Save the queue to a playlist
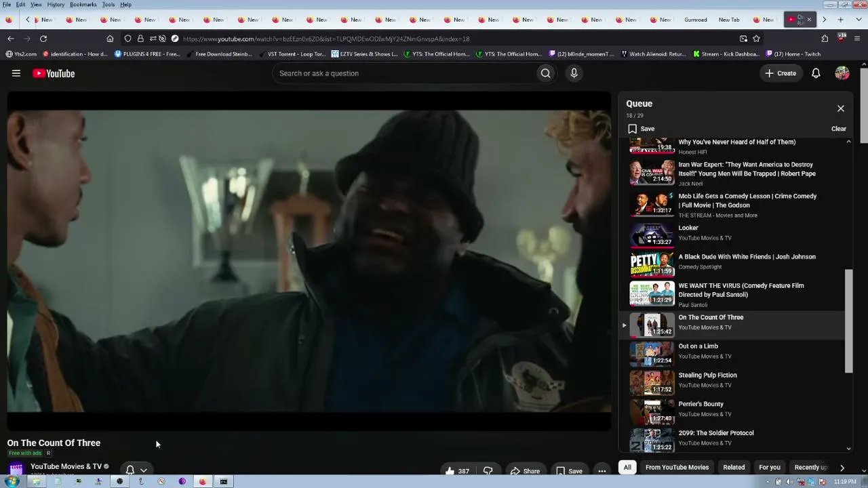868x488 pixels. (x=641, y=129)
